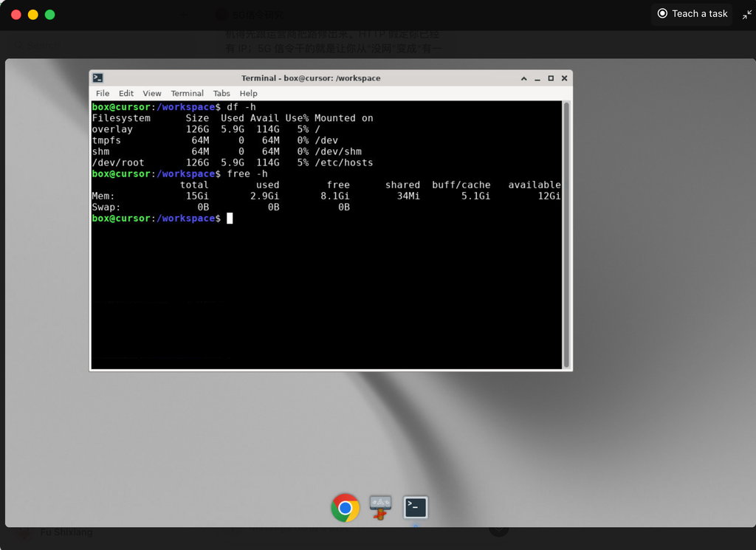Image resolution: width=756 pixels, height=550 pixels.
Task: Open the Terminal dock icon
Action: pyautogui.click(x=415, y=508)
